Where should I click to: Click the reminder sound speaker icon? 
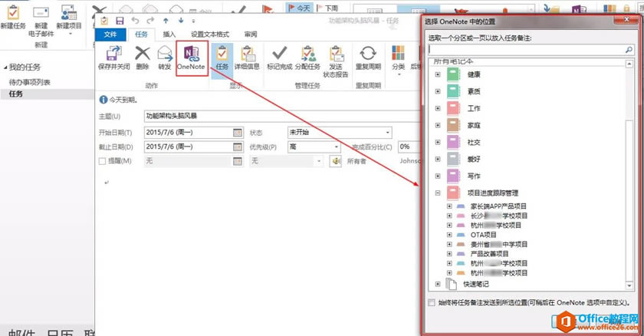336,161
